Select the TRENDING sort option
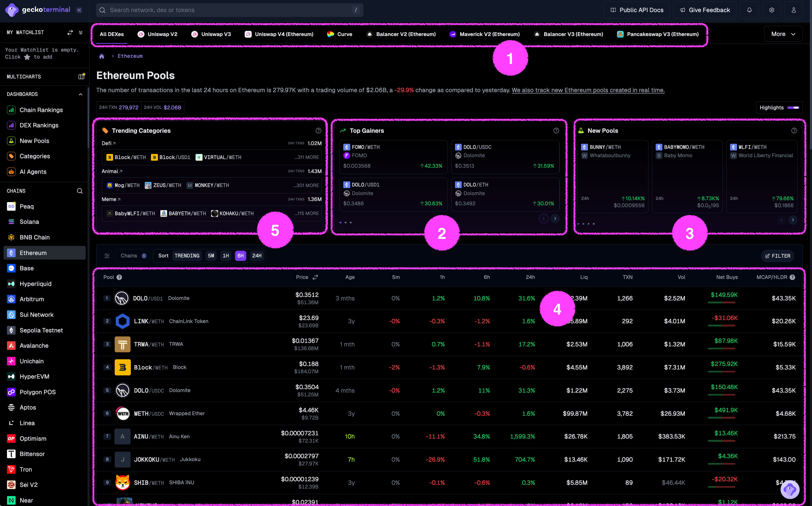812x506 pixels. click(187, 256)
